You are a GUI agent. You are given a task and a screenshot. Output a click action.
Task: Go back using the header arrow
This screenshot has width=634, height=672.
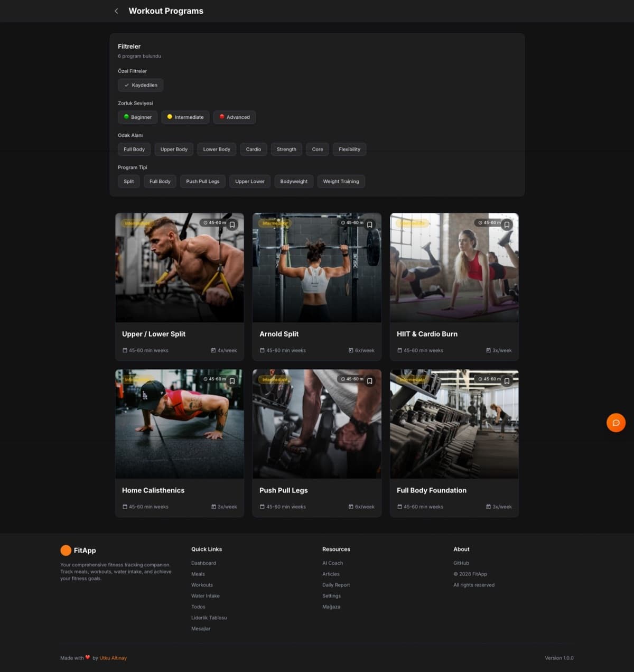[116, 11]
